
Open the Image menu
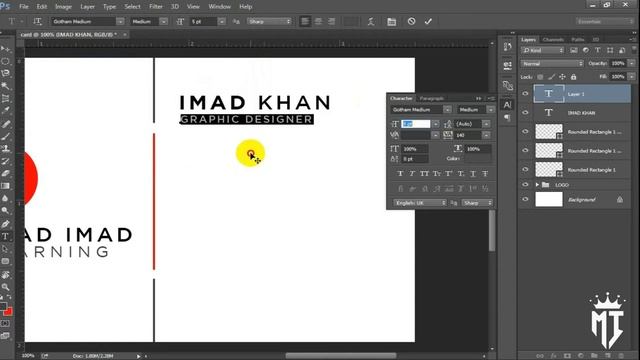point(63,7)
